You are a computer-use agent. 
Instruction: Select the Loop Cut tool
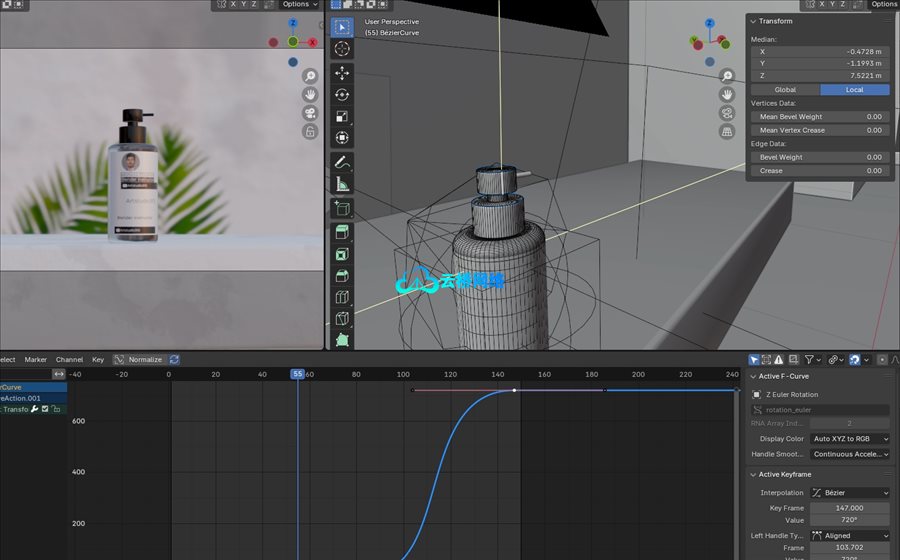(x=342, y=297)
